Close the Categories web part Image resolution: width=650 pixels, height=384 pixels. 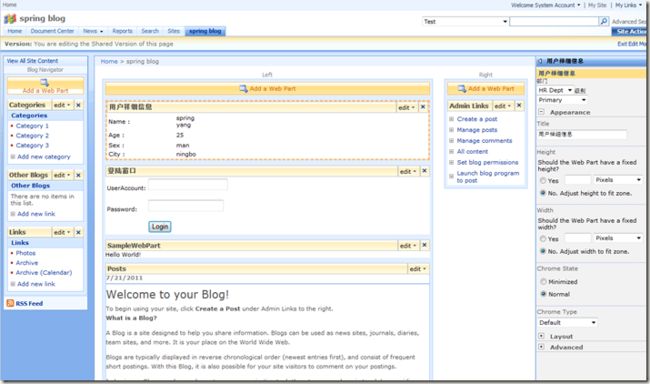(78, 105)
